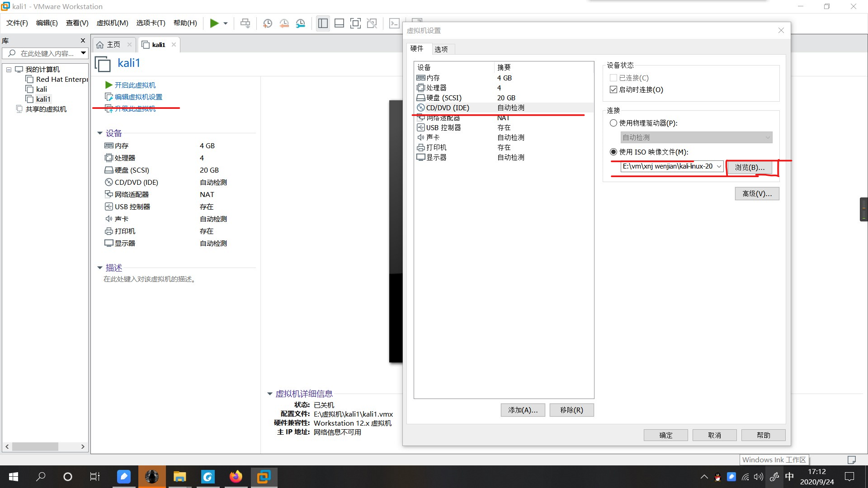Screen dimensions: 868x488
Task: Collapse the 虚拟机详细信息 section
Action: pyautogui.click(x=270, y=394)
